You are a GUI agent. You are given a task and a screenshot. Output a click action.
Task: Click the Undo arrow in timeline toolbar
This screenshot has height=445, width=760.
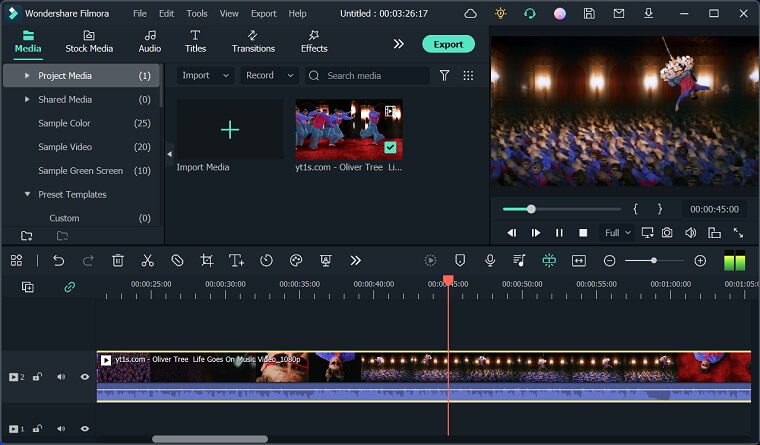tap(59, 261)
